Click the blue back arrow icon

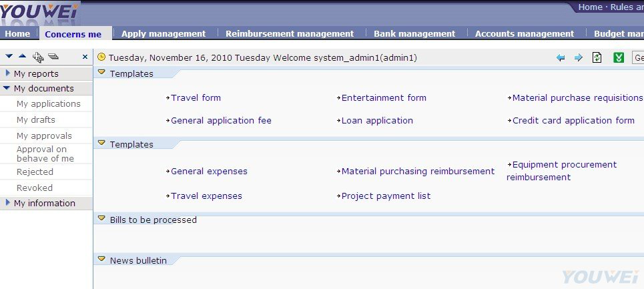(x=561, y=58)
